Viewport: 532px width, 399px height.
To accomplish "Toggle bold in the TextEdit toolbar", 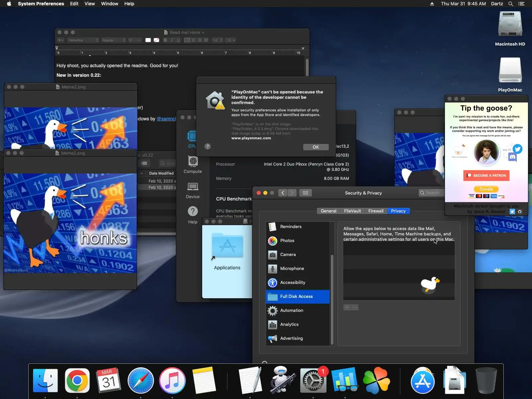I will 165,40.
